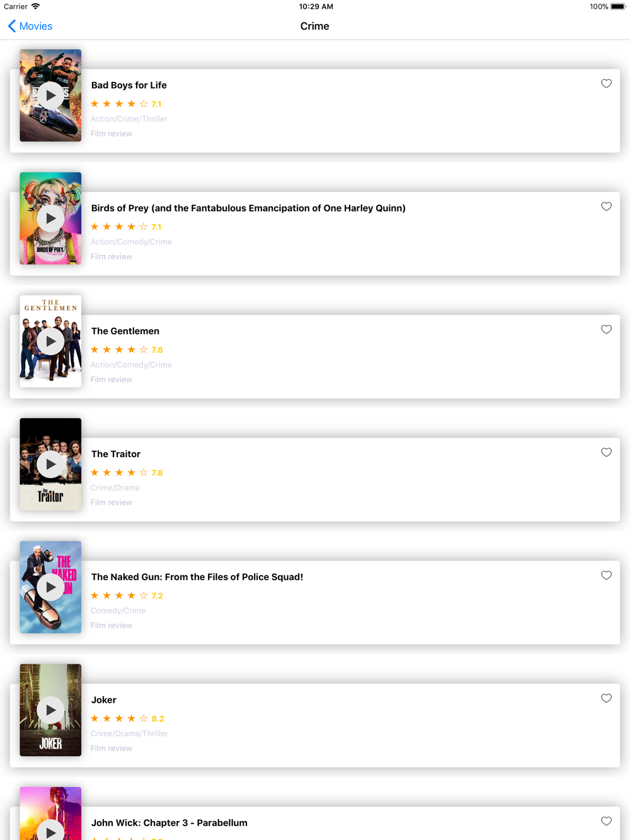Screen dimensions: 630x840
Task: Open Film review for Bad Boys for Life
Action: [112, 133]
